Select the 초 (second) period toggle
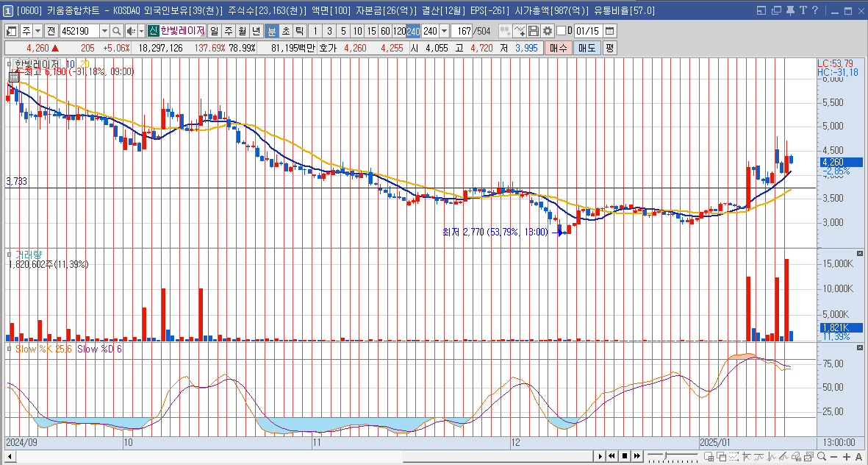The height and width of the screenshot is (465, 868). [x=285, y=31]
